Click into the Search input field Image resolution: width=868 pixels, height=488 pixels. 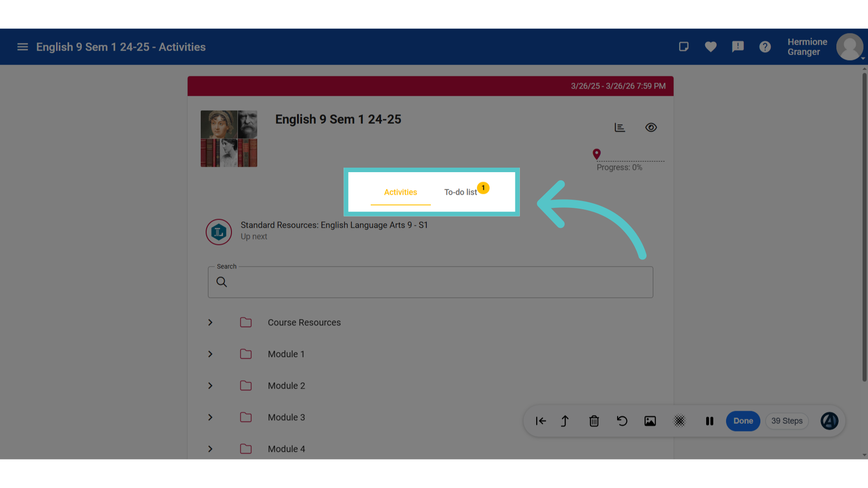[430, 282]
